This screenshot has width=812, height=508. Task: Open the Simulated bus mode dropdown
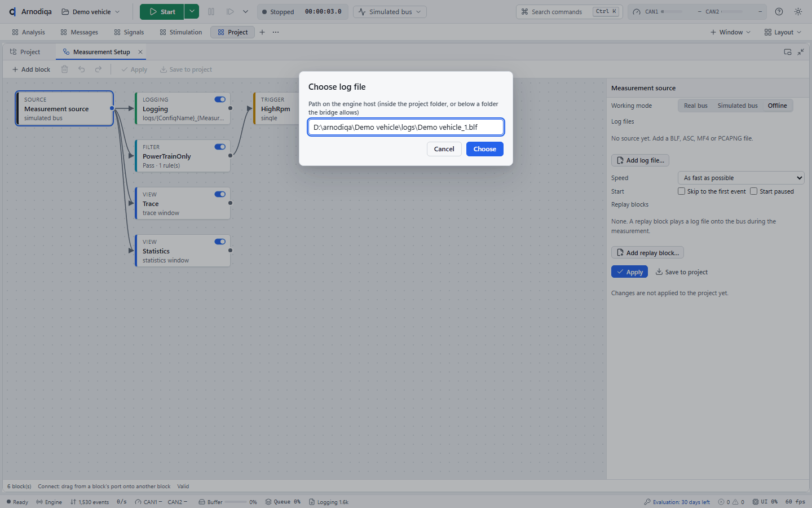coord(390,12)
